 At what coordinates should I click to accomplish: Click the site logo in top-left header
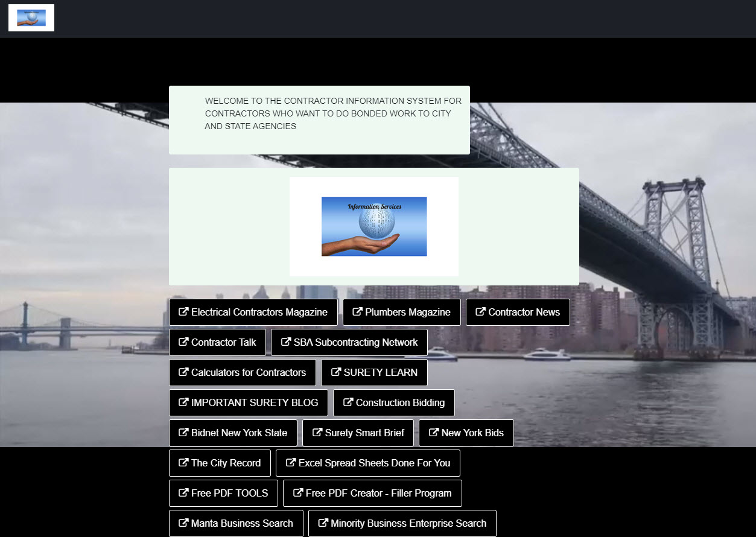coord(31,17)
